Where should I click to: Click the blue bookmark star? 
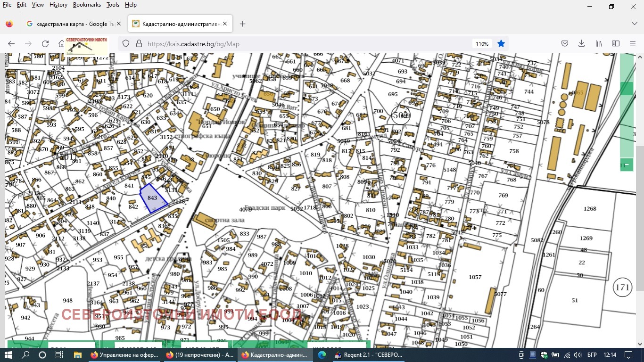pos(501,44)
